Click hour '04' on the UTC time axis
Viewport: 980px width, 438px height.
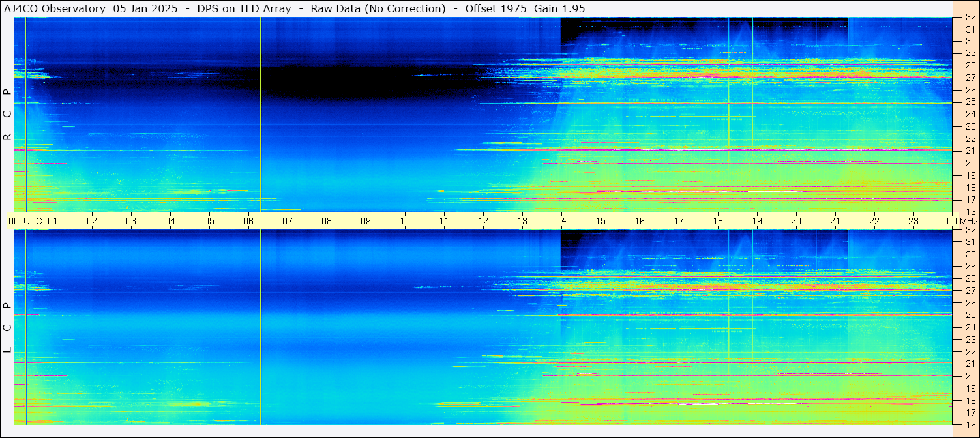pyautogui.click(x=170, y=221)
